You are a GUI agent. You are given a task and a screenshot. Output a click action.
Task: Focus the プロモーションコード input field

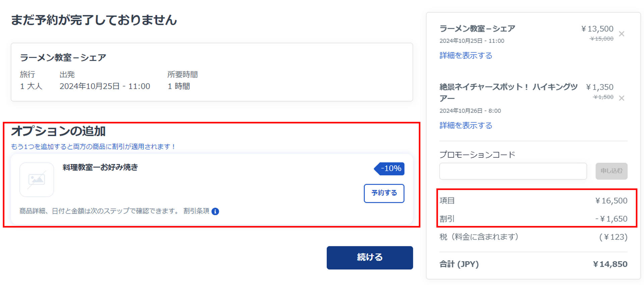513,171
